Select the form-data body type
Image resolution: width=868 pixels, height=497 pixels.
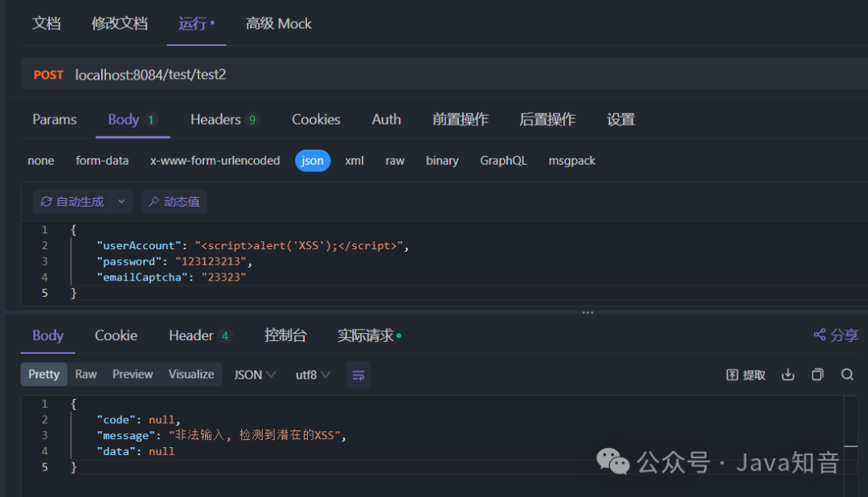pos(102,161)
